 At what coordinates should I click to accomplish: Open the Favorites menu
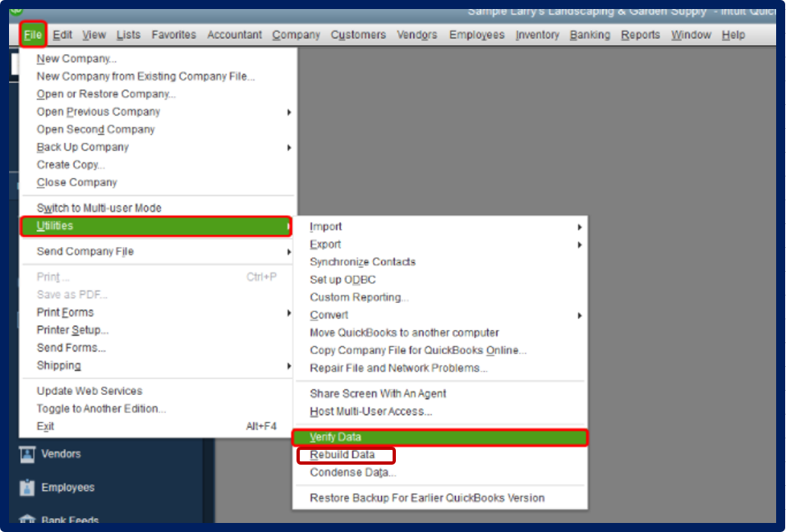pyautogui.click(x=173, y=35)
